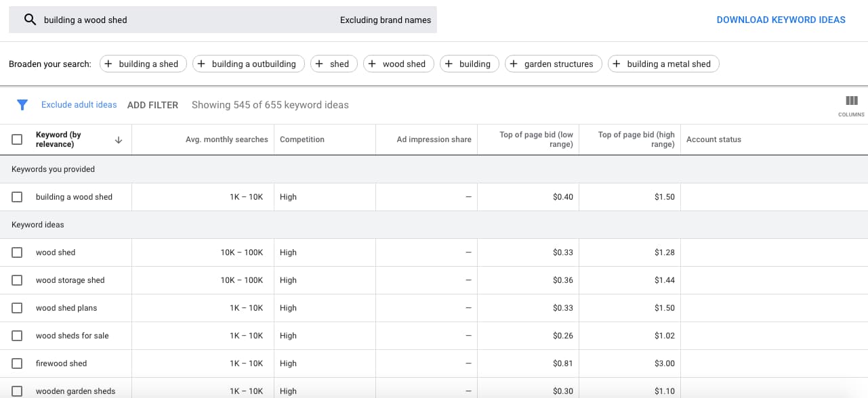Click 'Exclude adult ideas' filter link

coord(79,105)
